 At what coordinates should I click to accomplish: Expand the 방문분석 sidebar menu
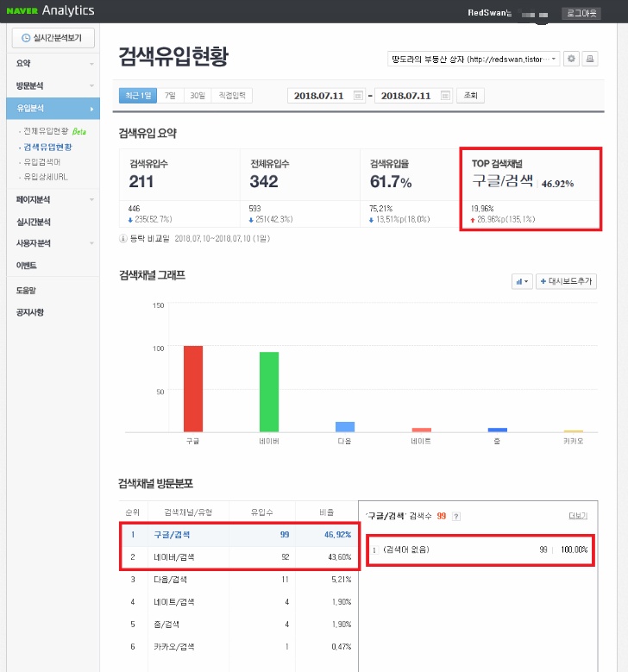point(53,85)
